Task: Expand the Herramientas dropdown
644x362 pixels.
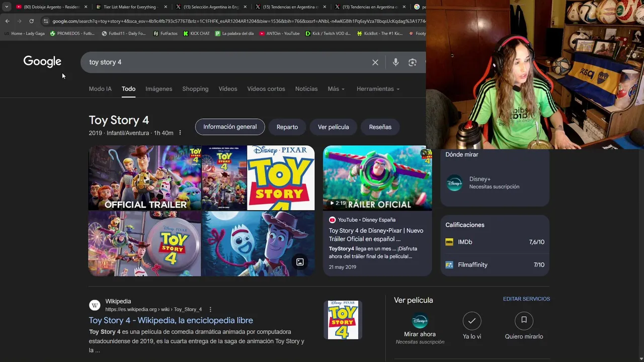Action: (378, 89)
